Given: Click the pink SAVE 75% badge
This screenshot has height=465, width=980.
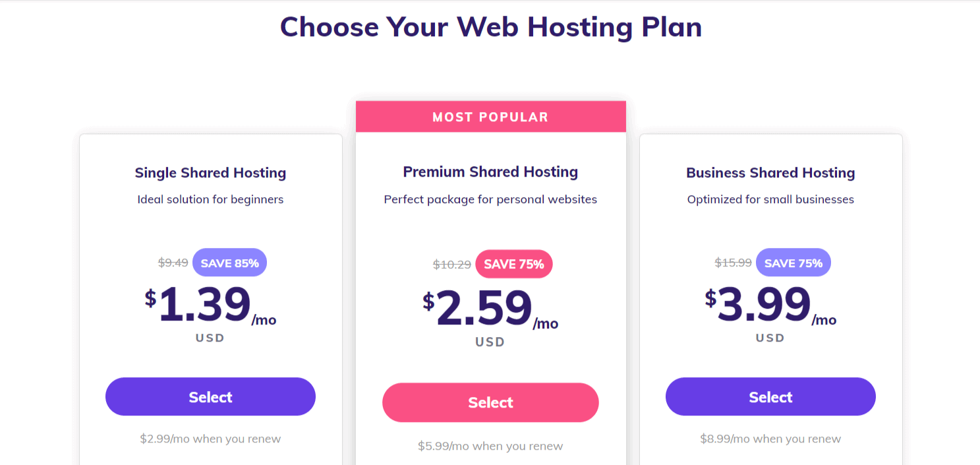Looking at the screenshot, I should 514,264.
